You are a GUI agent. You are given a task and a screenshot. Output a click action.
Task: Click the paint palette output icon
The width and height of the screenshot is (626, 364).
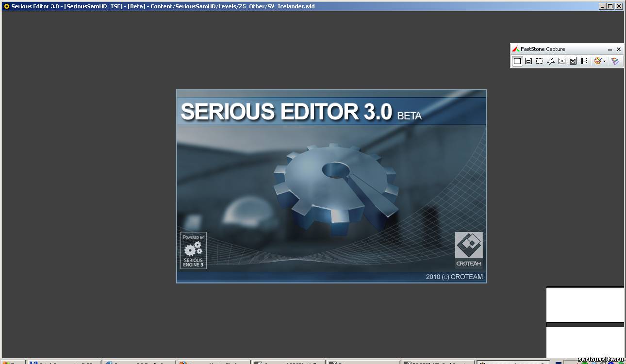click(598, 61)
